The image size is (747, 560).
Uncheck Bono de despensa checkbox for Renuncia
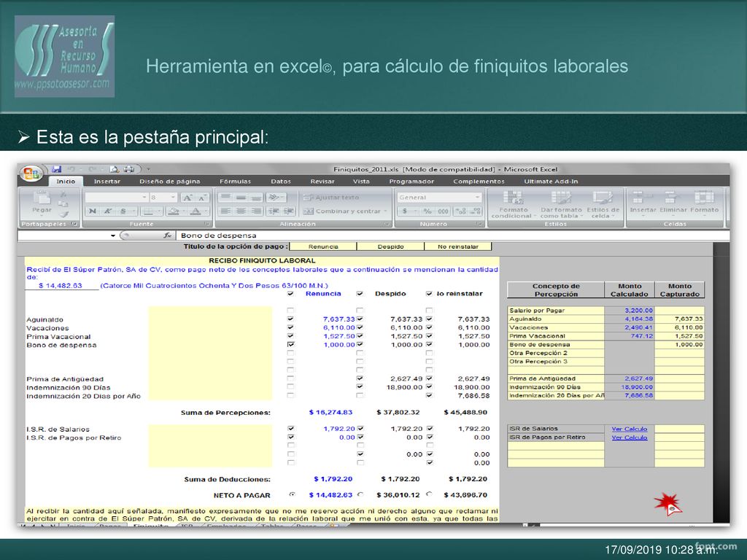click(290, 344)
